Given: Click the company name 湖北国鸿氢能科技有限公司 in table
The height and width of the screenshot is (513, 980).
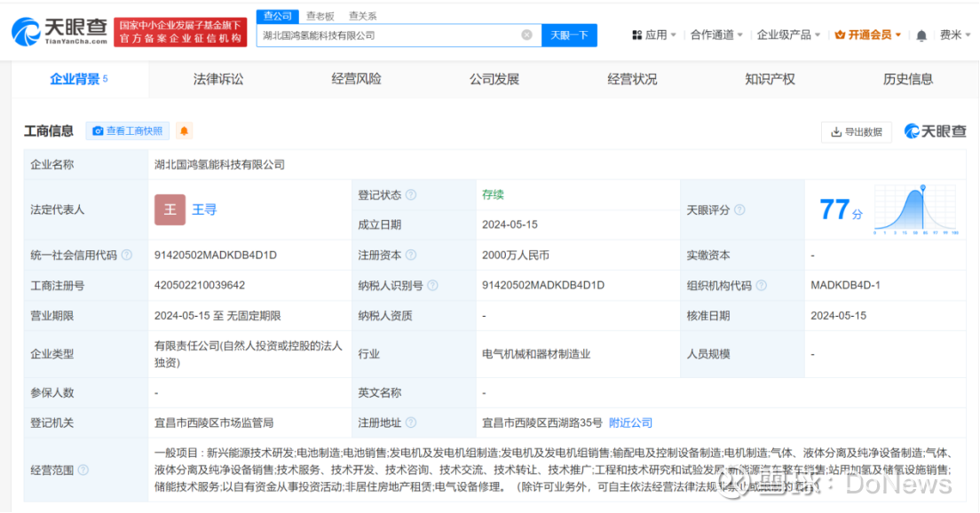Looking at the screenshot, I should pos(219,164).
